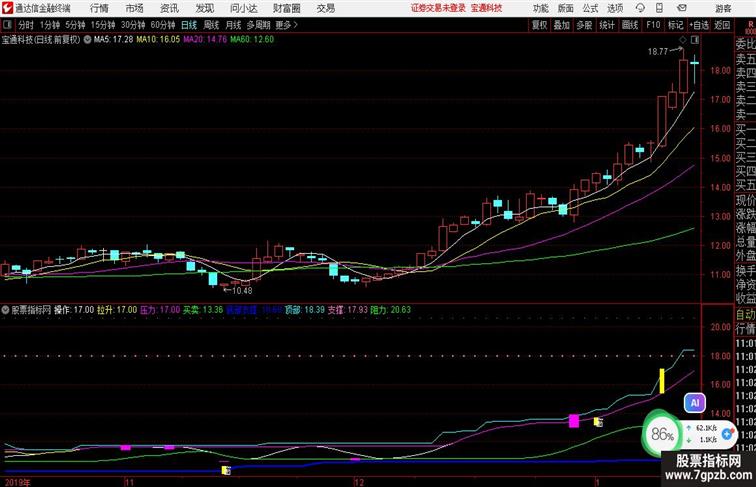Select the 周线 period tab

tap(211, 25)
